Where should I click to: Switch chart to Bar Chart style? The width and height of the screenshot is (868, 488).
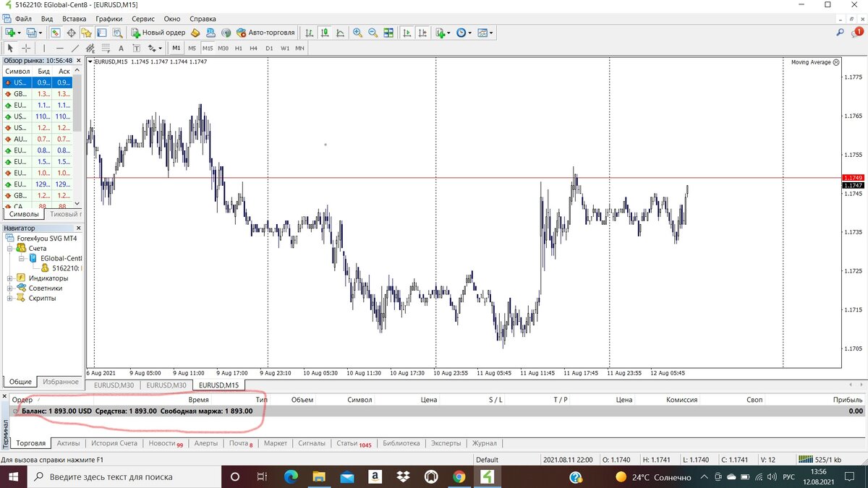(x=310, y=33)
